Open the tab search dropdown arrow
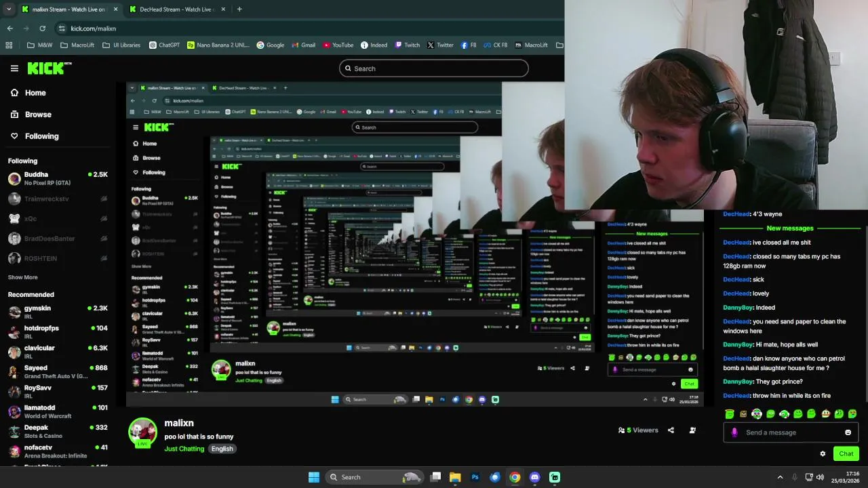Screen dimensions: 868x488 pos(8,9)
